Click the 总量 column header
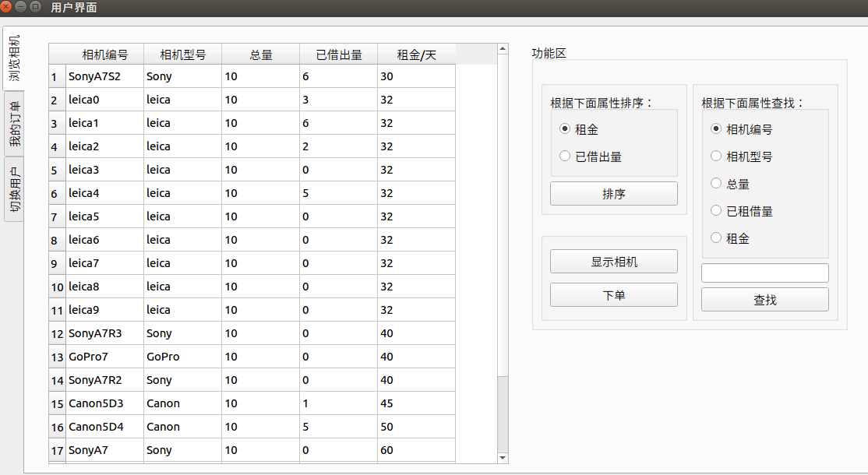Viewport: 868px width, 475px height. coord(261,55)
